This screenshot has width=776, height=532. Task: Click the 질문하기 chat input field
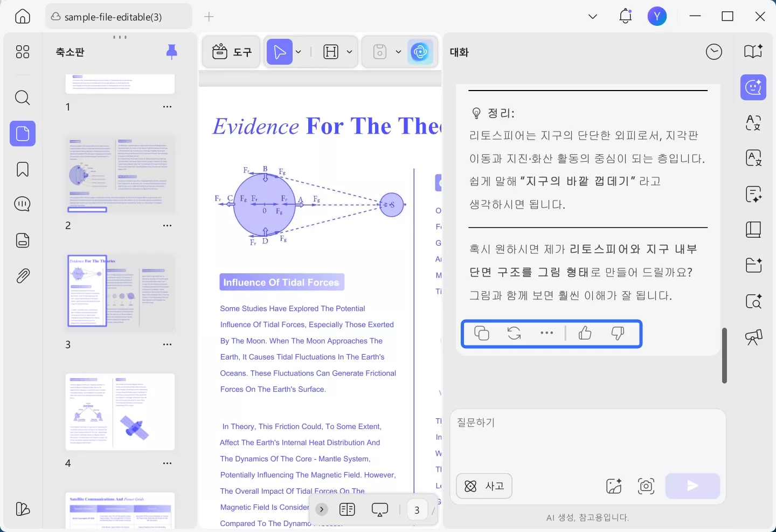(x=588, y=439)
